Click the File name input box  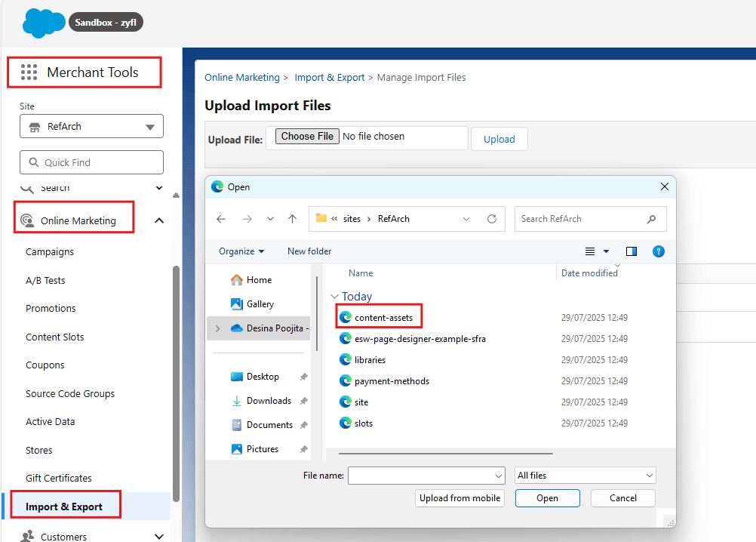[x=426, y=476]
